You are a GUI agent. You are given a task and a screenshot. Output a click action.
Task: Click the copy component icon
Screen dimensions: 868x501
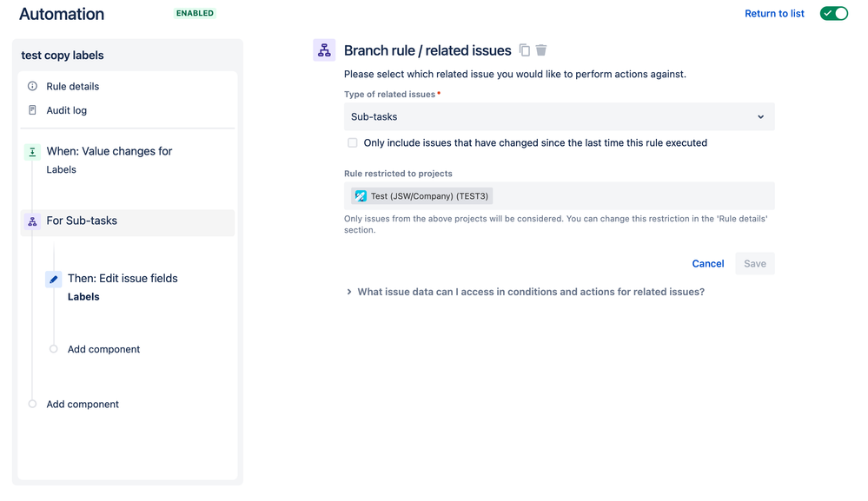[524, 50]
